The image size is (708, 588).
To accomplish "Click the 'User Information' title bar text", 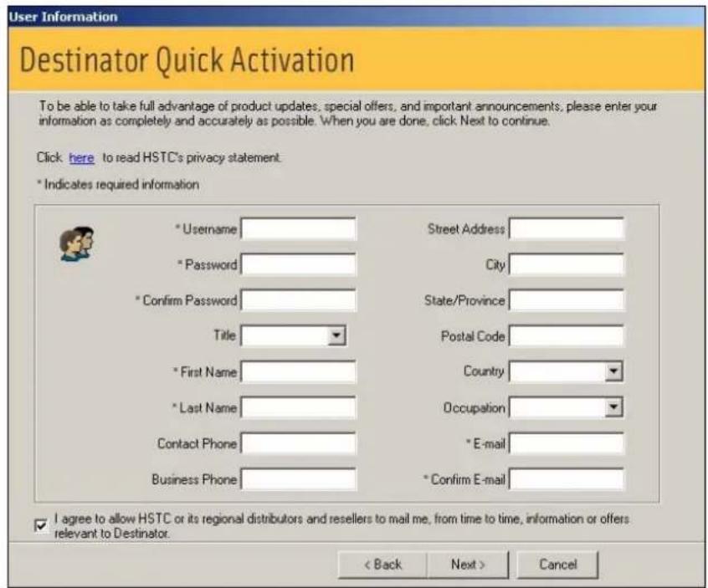I will 64,17.
